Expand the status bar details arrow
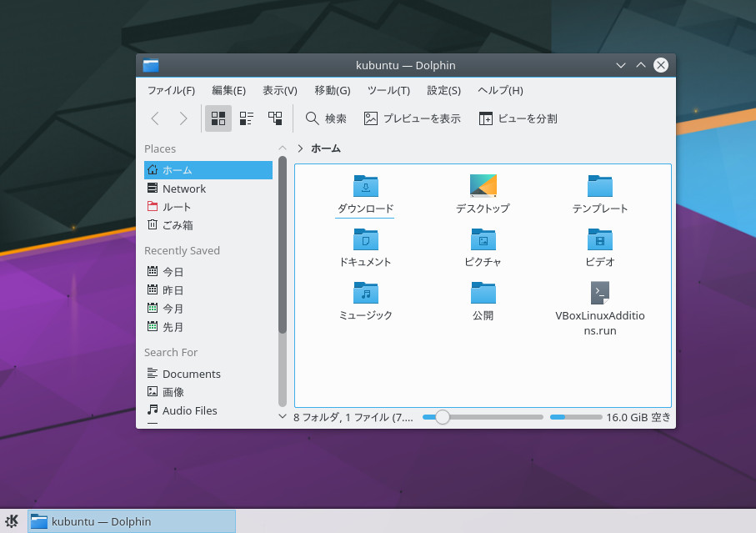 pos(283,416)
